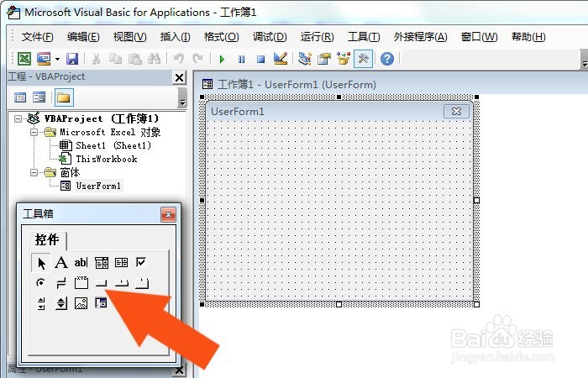This screenshot has width=588, height=378.
Task: Open the 文件(F) menu
Action: [37, 37]
